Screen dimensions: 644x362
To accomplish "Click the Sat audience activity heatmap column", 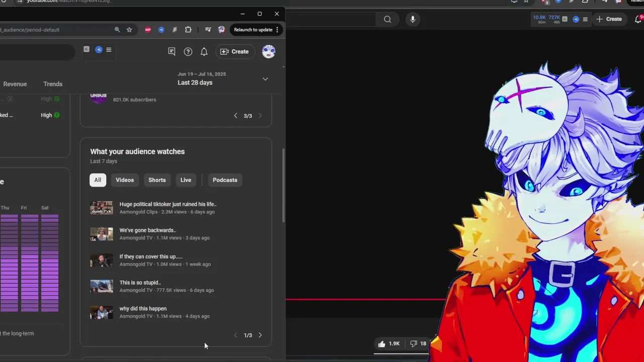I will click(x=50, y=263).
